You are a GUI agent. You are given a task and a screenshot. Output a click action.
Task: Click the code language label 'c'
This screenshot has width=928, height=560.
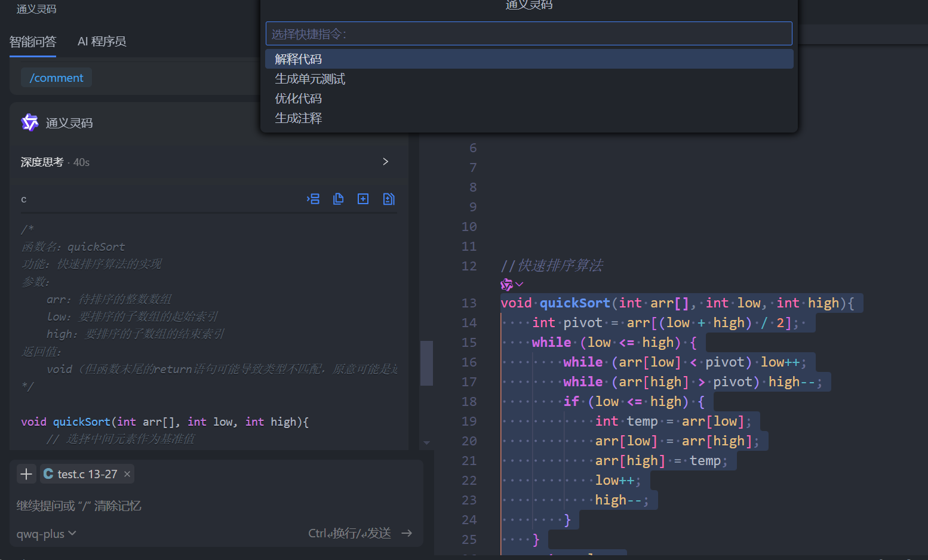[24, 199]
